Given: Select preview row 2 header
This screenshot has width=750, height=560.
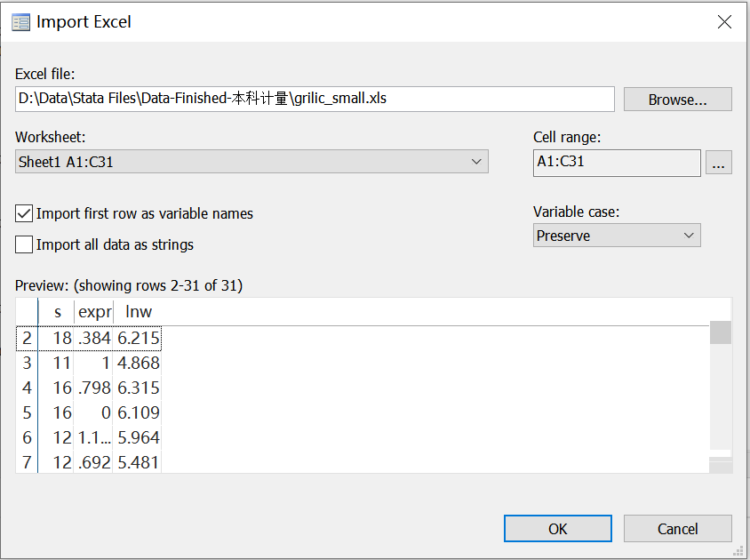Looking at the screenshot, I should pyautogui.click(x=27, y=339).
